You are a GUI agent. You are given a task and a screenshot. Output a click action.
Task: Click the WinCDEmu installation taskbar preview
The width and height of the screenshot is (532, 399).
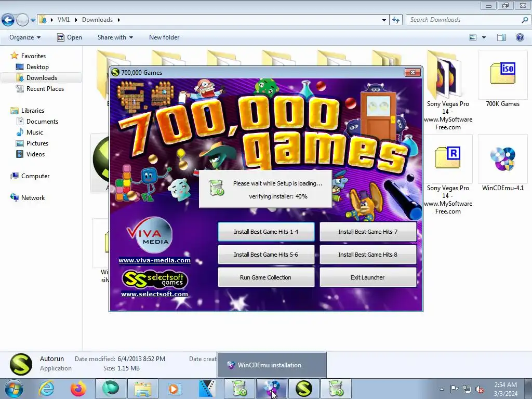272,365
